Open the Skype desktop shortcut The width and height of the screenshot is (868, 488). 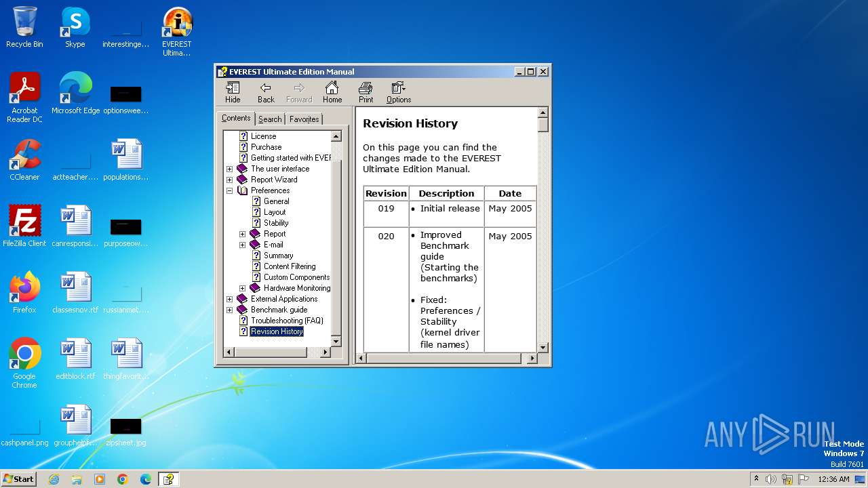click(x=75, y=27)
